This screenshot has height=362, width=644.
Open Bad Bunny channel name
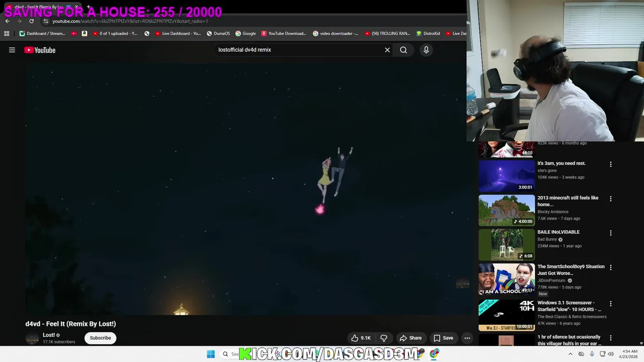547,239
